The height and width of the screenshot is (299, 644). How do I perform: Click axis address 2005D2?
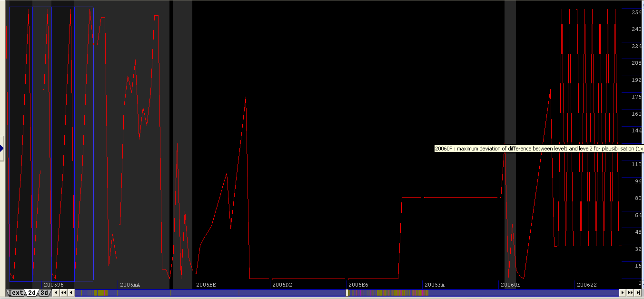coord(282,285)
